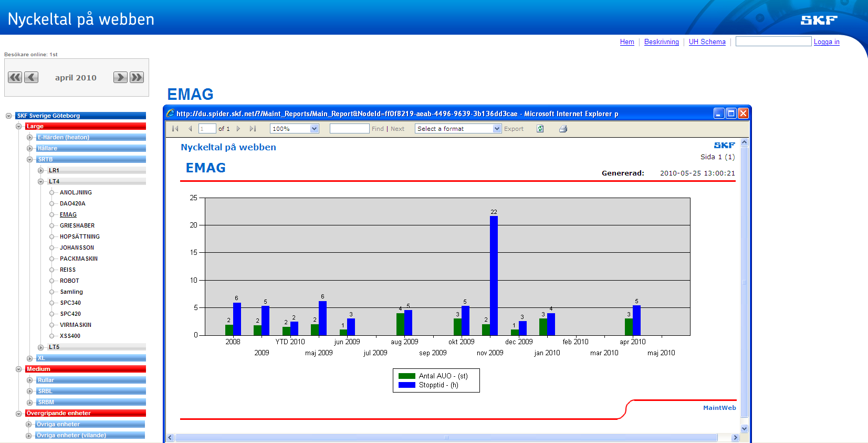
Task: Expand the E-Härden (heaton) node
Action: coord(29,138)
